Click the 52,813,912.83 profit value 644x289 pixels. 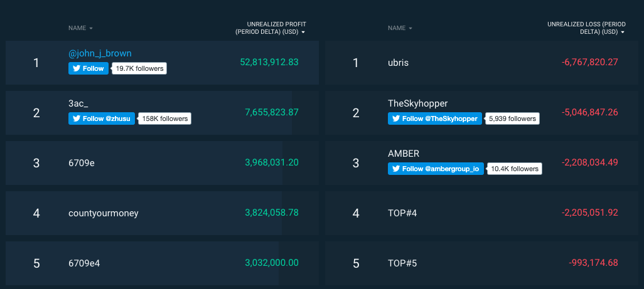pos(269,62)
